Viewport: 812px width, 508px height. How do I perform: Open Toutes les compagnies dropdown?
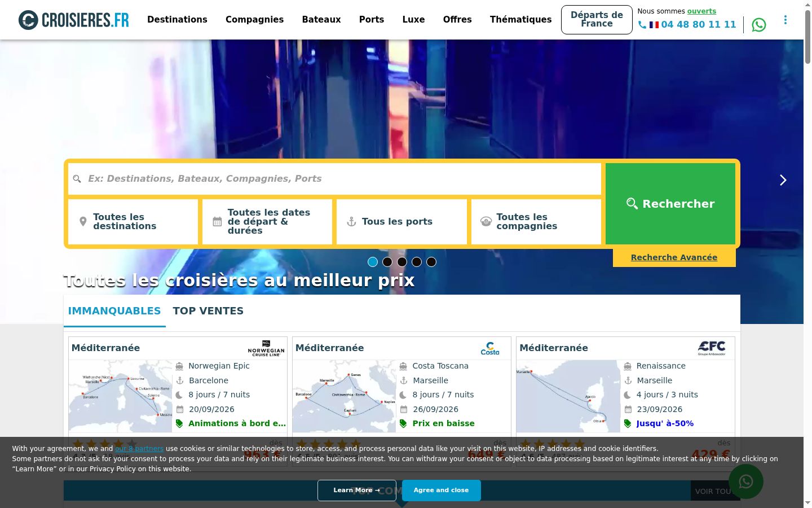pyautogui.click(x=536, y=222)
